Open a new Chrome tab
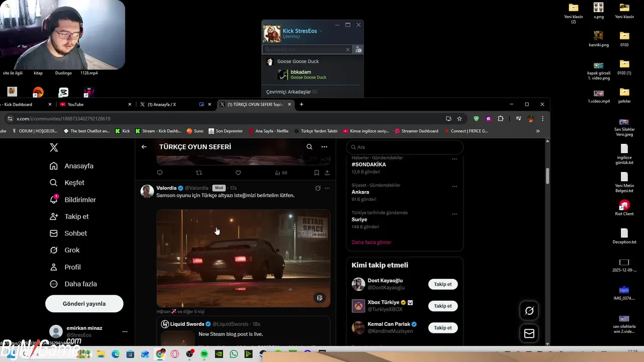644x362 pixels. pos(301,105)
